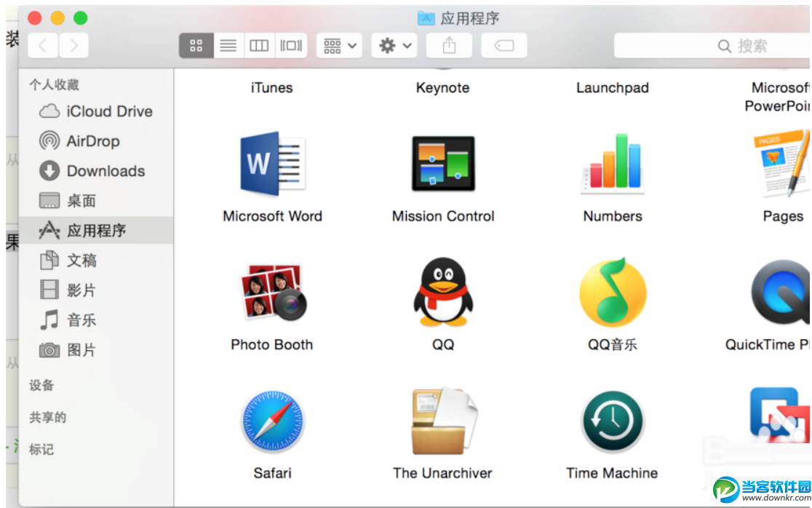The height and width of the screenshot is (508, 812).
Task: Select the Keynote label
Action: pos(443,88)
